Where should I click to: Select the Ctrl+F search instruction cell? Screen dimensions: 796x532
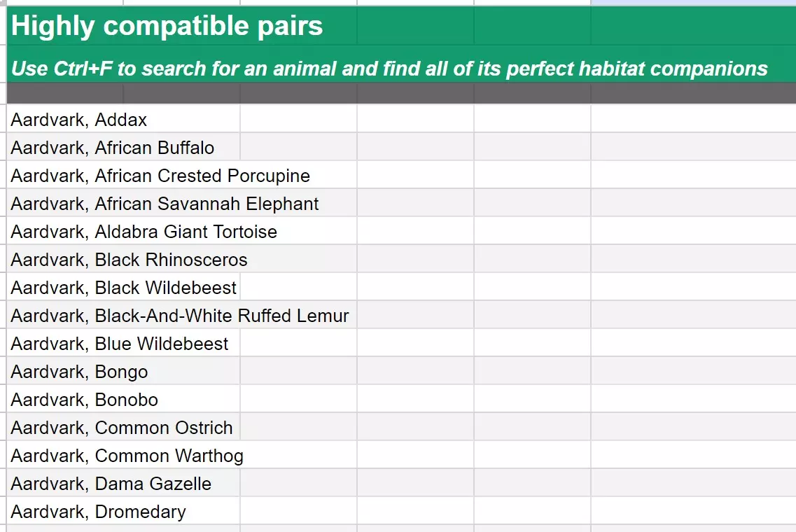[389, 69]
